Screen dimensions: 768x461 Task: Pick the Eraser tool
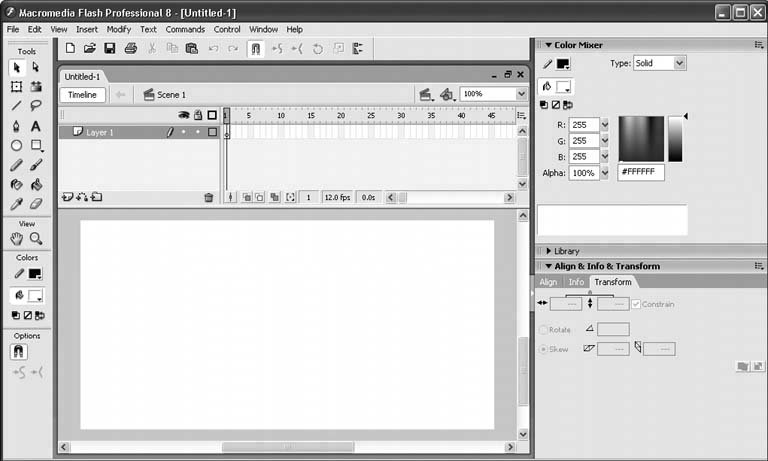[36, 204]
